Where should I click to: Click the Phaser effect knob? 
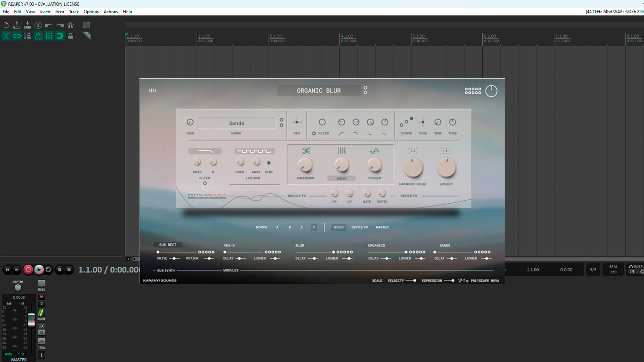coord(374,165)
